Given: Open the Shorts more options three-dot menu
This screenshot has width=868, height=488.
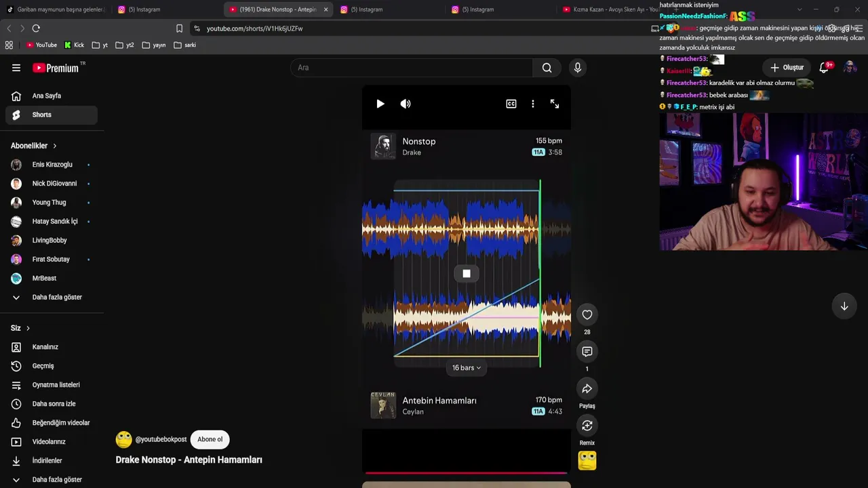Looking at the screenshot, I should coord(533,104).
